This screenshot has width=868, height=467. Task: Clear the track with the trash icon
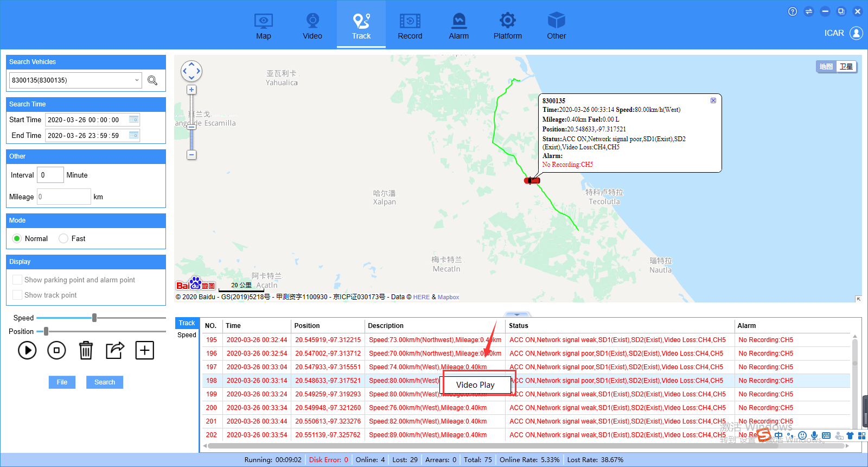(86, 350)
